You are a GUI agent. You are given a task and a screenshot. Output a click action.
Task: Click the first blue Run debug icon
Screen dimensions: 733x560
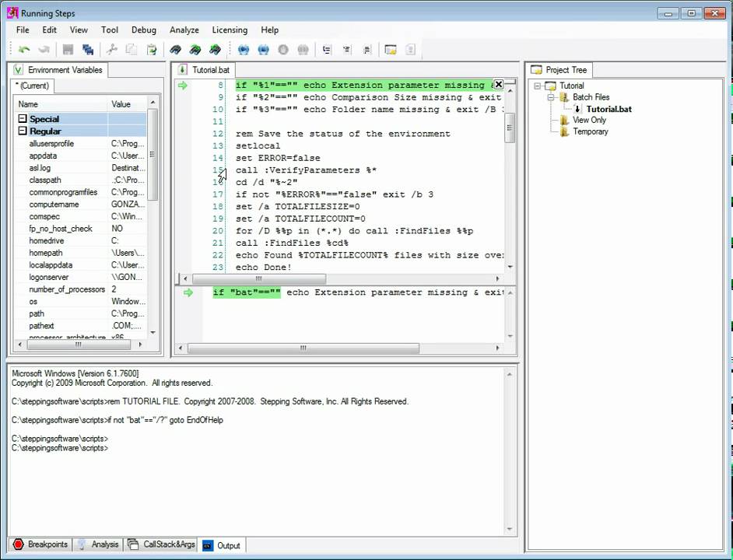pyautogui.click(x=244, y=50)
